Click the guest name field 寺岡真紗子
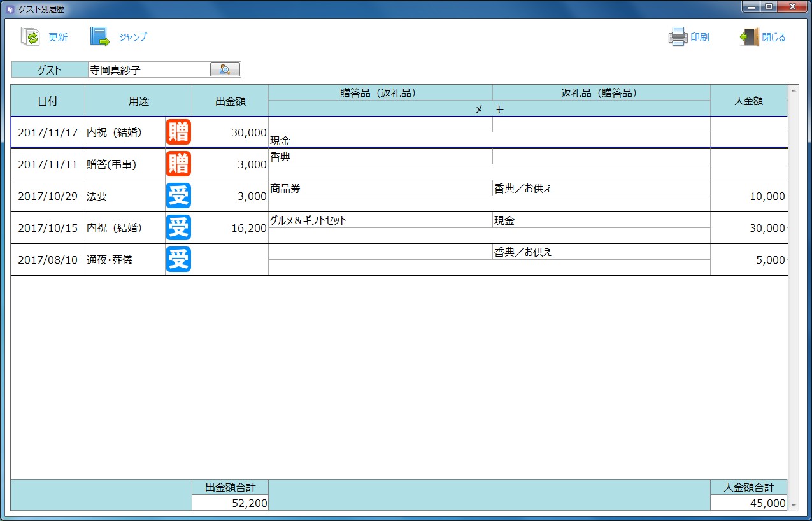The width and height of the screenshot is (812, 521). pos(148,70)
